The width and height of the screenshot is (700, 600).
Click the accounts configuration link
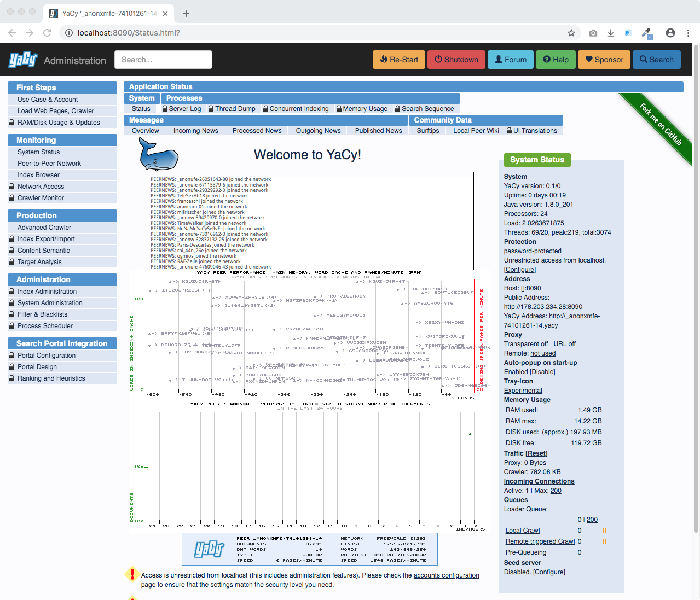coord(447,575)
